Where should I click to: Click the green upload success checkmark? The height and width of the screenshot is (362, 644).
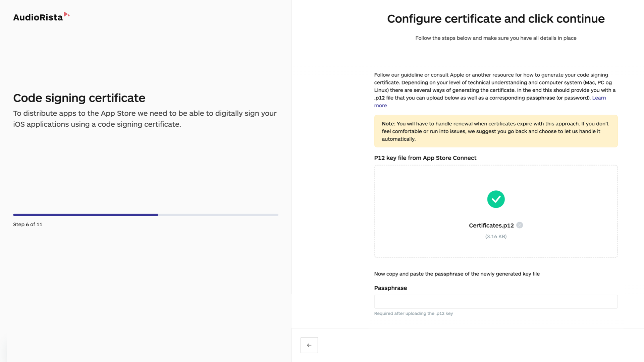pyautogui.click(x=496, y=199)
